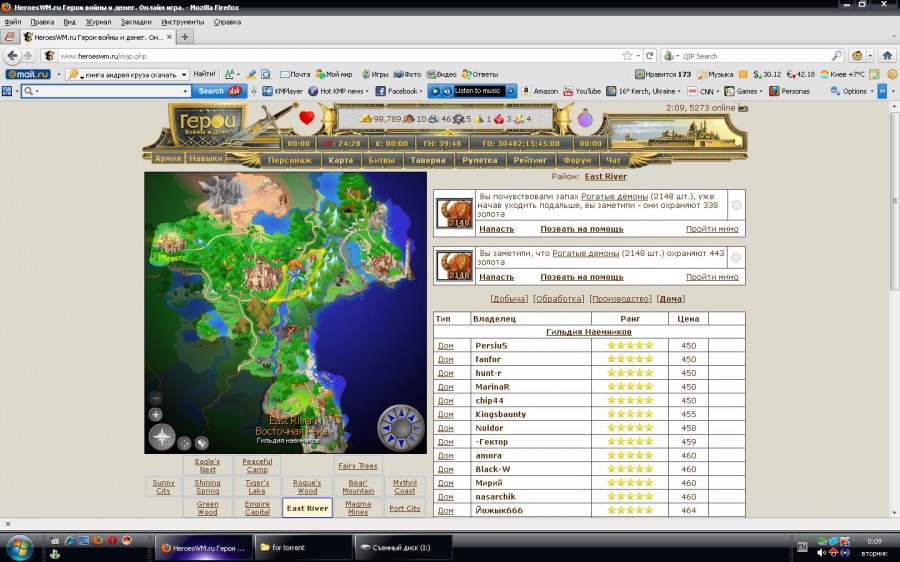Go back with browser Back arrow
The image size is (900, 562).
12,56
